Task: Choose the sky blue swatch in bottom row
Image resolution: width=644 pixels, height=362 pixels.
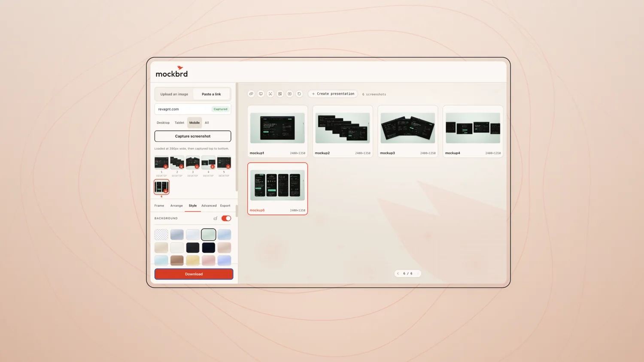Action: [161, 260]
